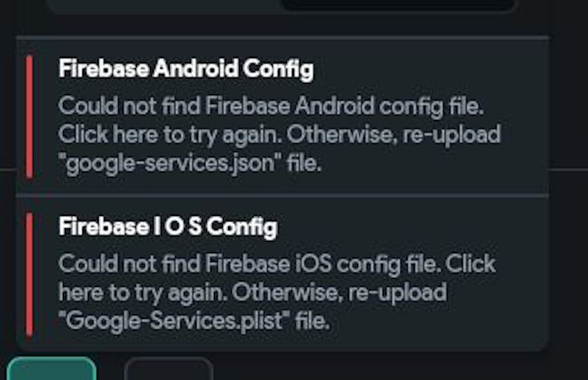This screenshot has width=588, height=380.
Task: Click the Firebase Android Config error title
Action: tap(186, 69)
